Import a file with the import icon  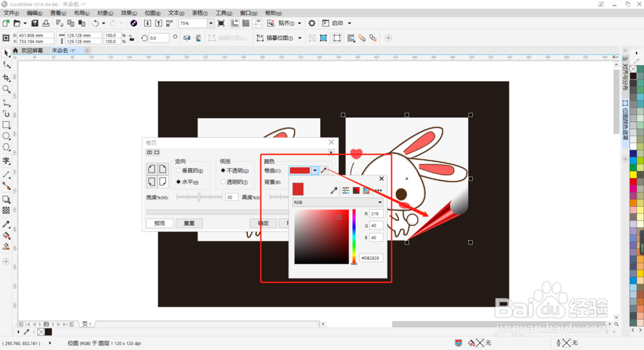click(x=147, y=23)
